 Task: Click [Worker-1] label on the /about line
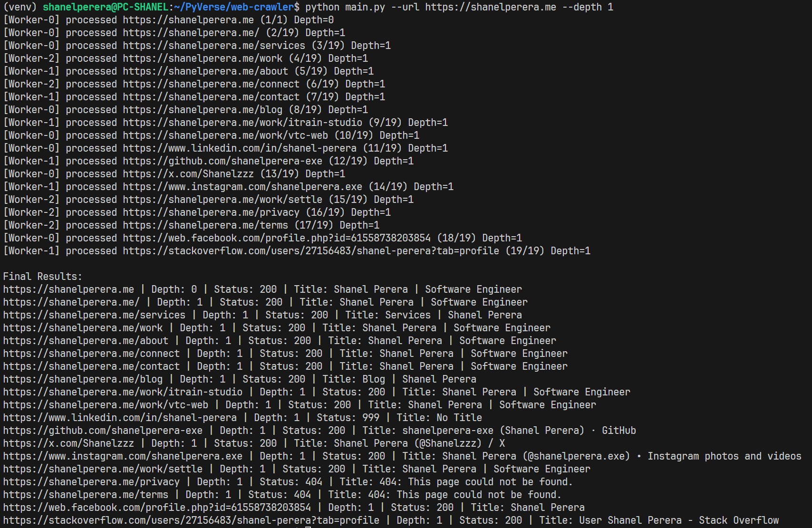[x=31, y=71]
